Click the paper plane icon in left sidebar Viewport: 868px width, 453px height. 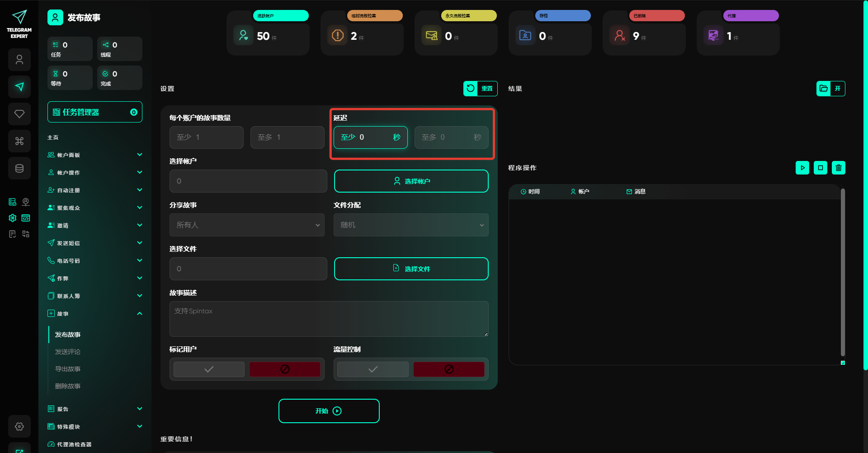(19, 87)
